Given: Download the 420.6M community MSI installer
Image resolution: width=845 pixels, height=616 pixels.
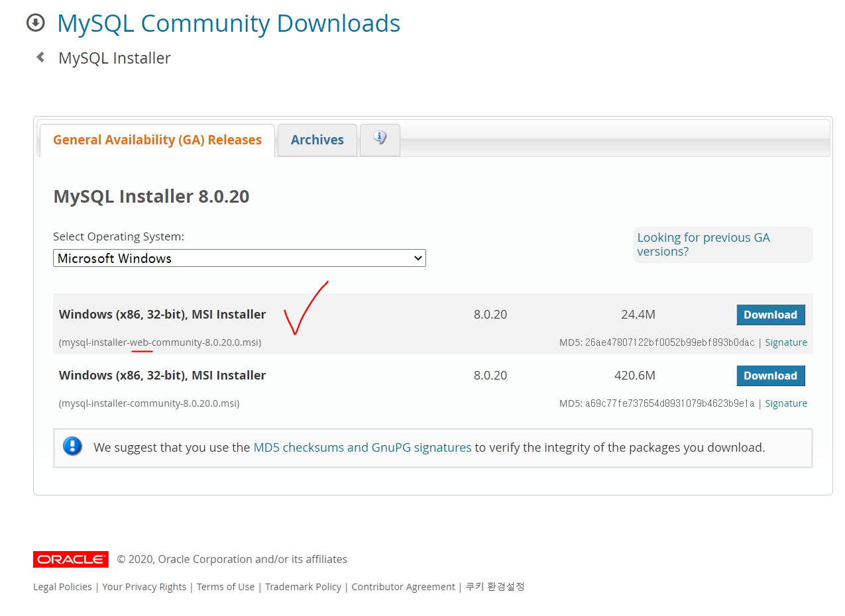Looking at the screenshot, I should pyautogui.click(x=771, y=376).
